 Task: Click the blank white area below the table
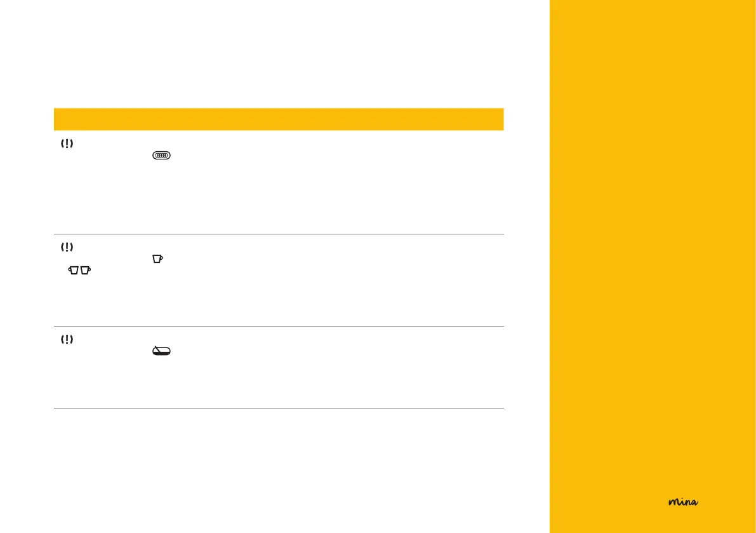click(x=279, y=470)
